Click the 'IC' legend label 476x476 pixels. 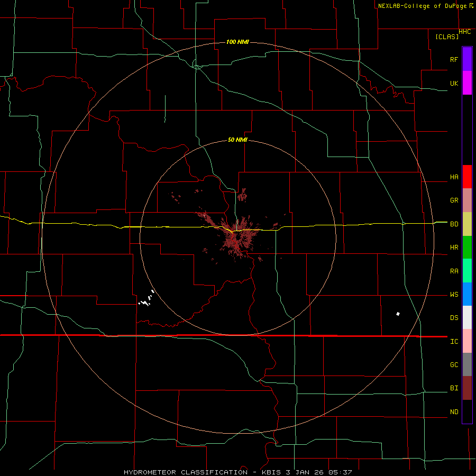pos(454,342)
